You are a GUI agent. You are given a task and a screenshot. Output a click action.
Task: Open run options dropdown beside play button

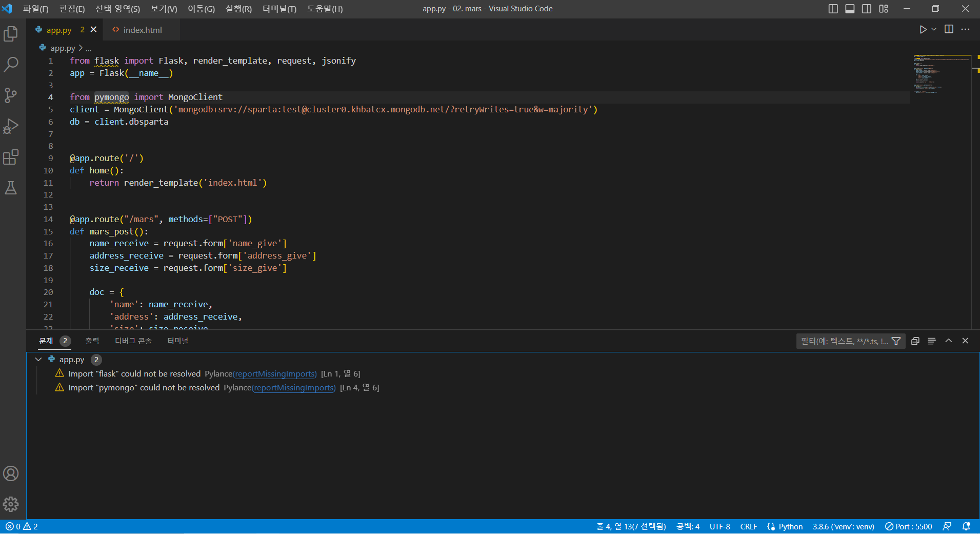point(934,30)
